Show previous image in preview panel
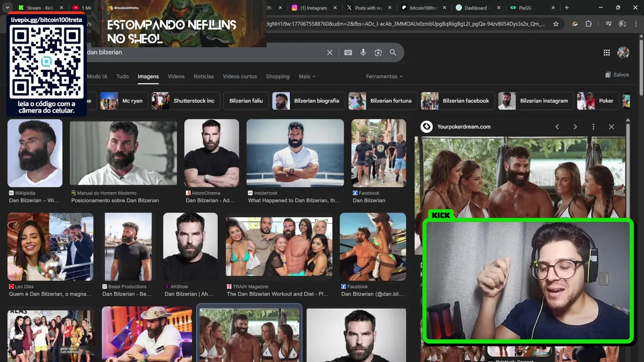 (557, 127)
